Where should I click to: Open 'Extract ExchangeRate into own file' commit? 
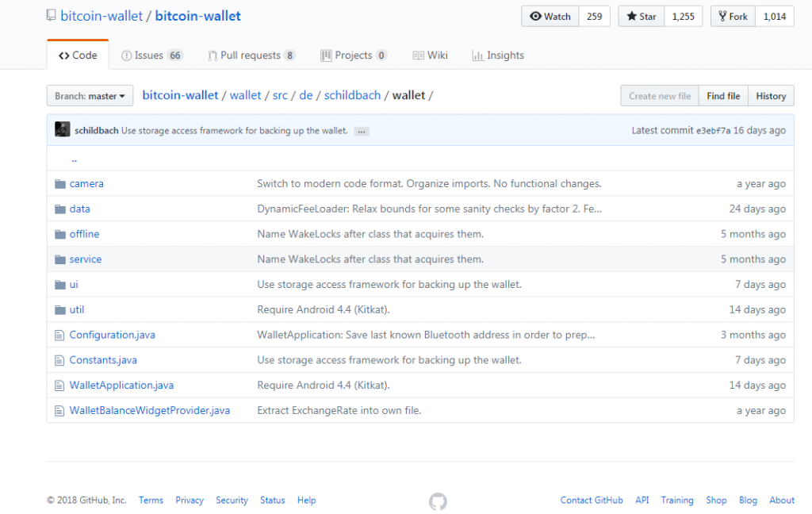click(339, 411)
